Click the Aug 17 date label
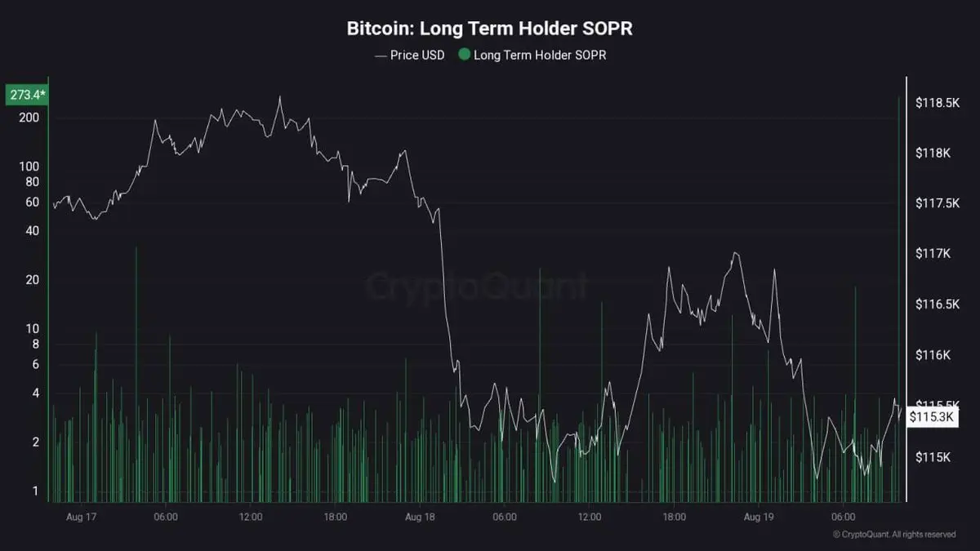Screen dimensions: 980x551 click(80, 517)
